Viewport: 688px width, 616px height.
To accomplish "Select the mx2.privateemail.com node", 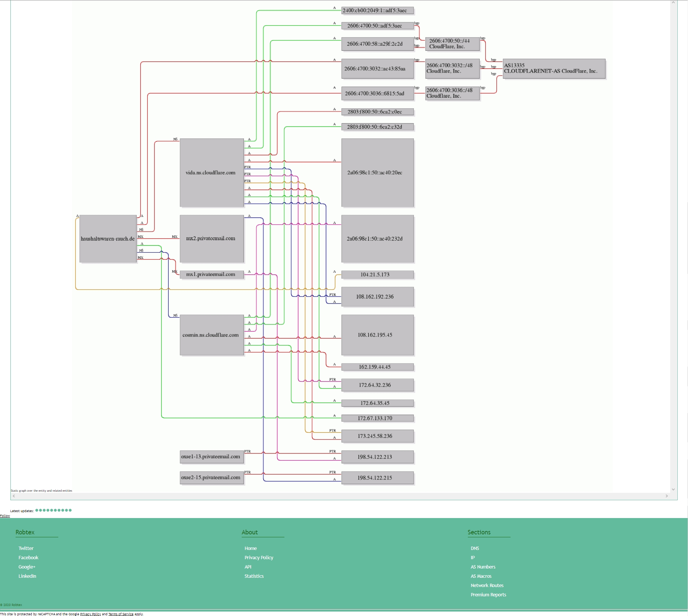I will click(212, 239).
